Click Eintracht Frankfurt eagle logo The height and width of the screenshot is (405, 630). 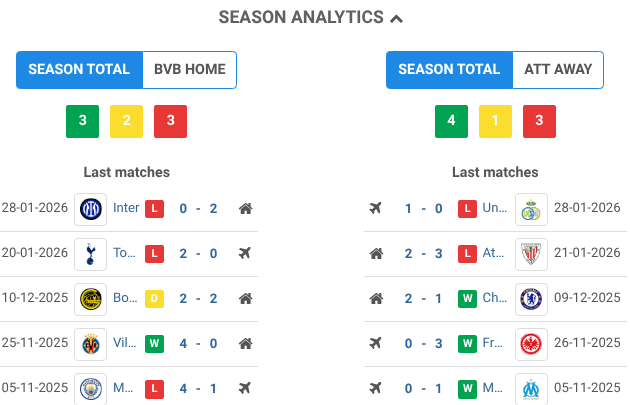(531, 344)
